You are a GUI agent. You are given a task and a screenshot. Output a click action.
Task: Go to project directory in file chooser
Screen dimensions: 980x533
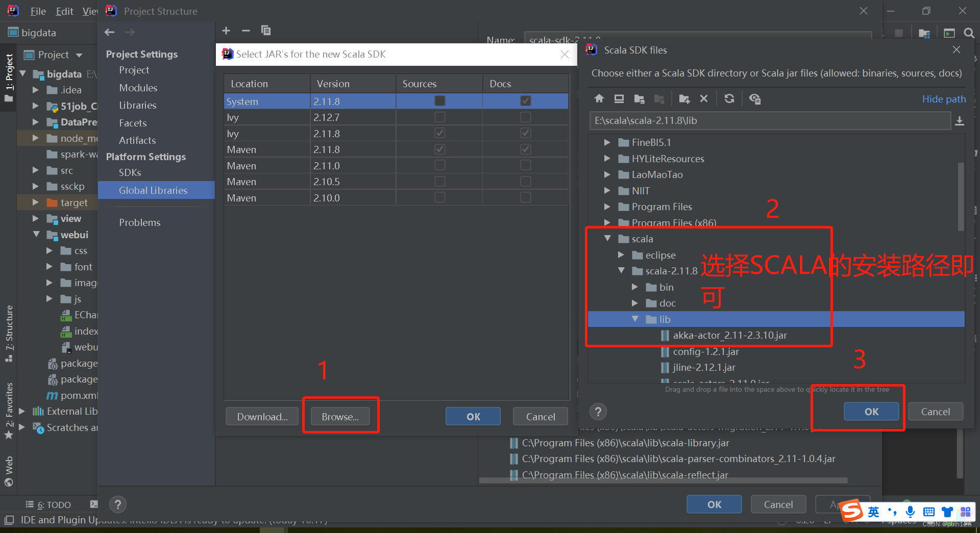[x=639, y=98]
